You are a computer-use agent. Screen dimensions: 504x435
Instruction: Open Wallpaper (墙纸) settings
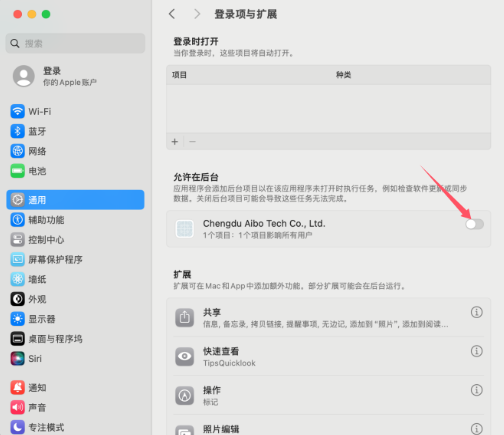tap(75, 279)
